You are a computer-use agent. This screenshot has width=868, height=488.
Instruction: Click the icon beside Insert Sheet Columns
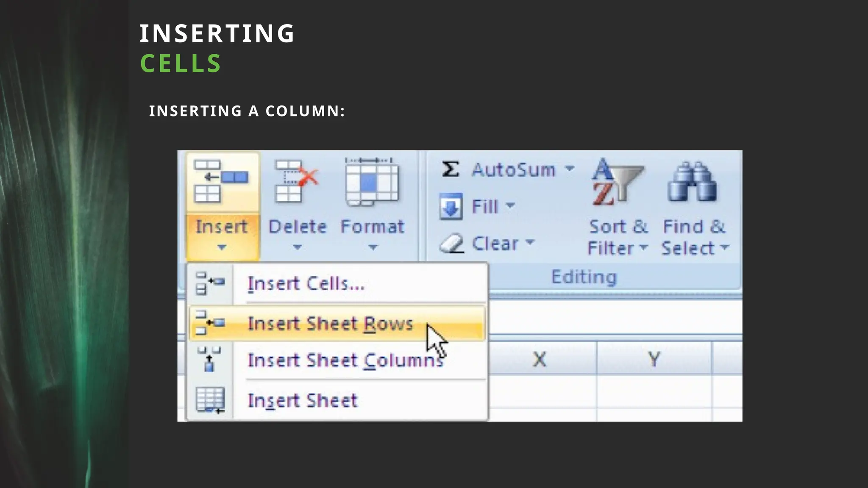209,359
